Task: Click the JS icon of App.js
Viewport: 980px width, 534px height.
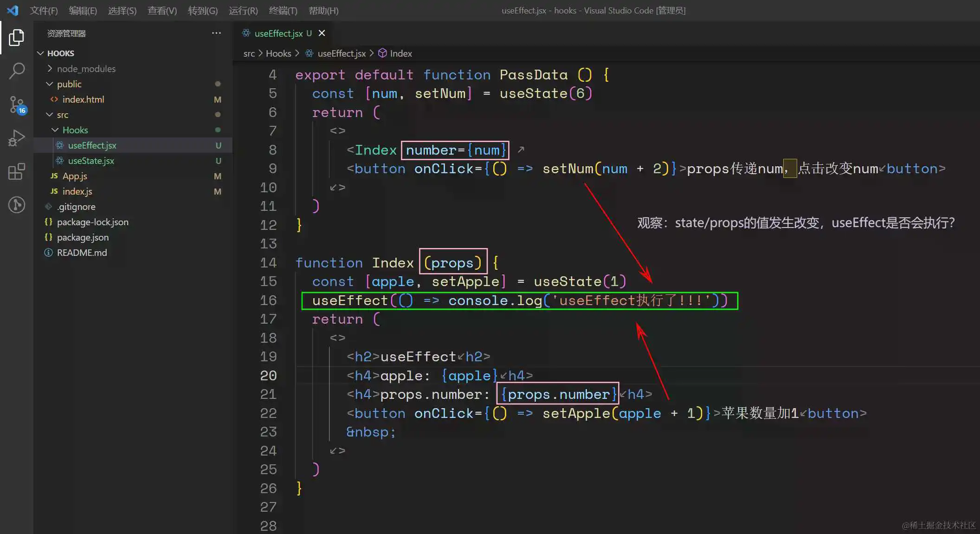Action: [x=54, y=176]
